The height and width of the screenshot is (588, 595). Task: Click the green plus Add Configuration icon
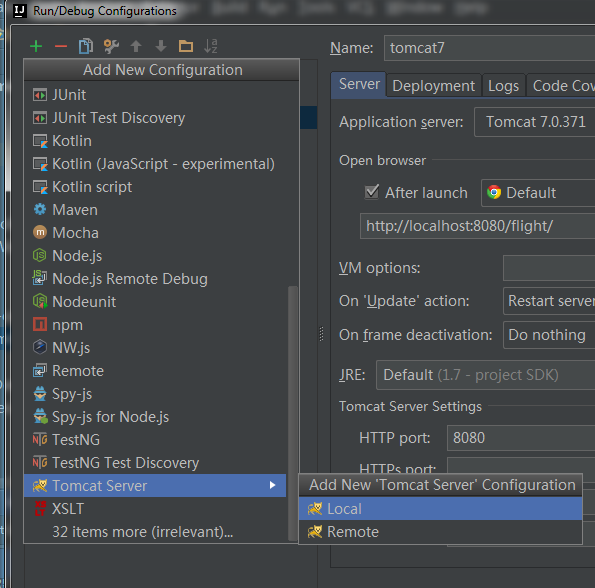36,46
